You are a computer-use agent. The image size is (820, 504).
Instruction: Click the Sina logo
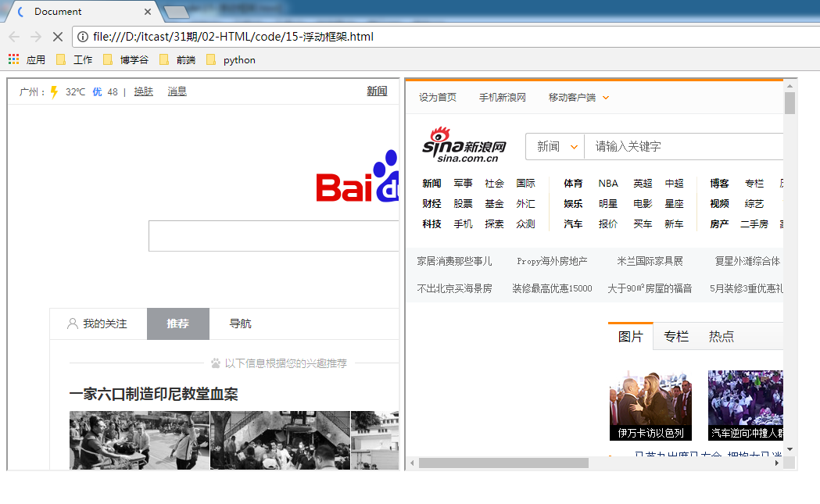click(464, 145)
